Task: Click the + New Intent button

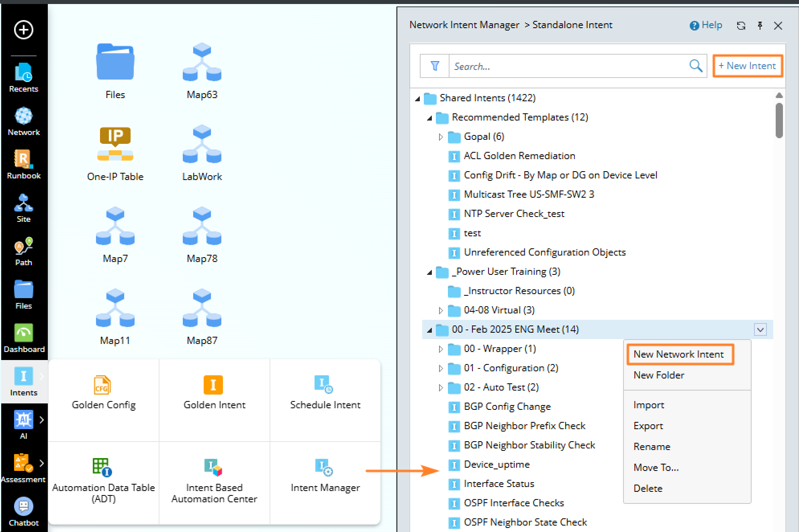Action: tap(748, 66)
